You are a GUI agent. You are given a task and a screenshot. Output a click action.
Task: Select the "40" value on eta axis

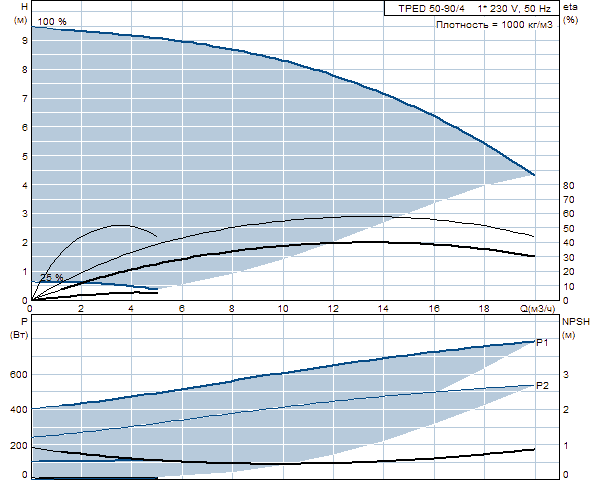[x=569, y=243]
